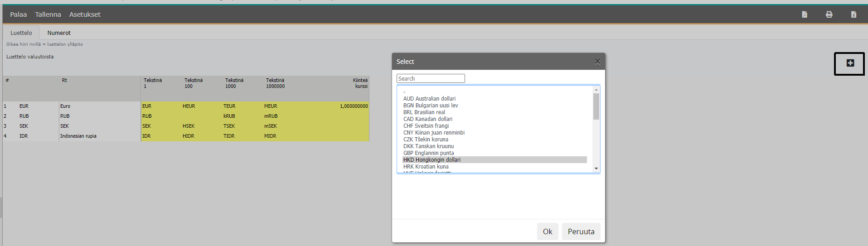Switch to the Luettelo tab

(x=21, y=33)
